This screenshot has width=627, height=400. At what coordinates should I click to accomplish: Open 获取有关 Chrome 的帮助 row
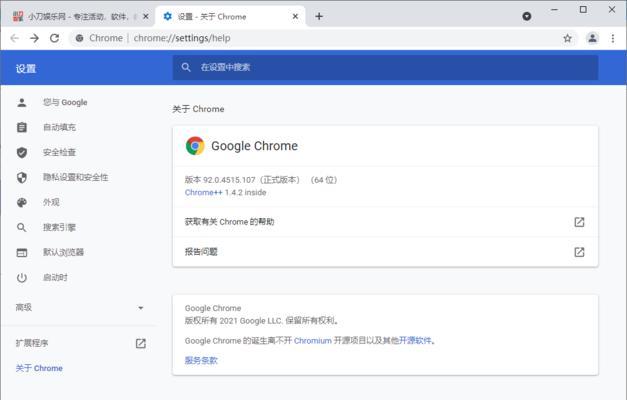pos(385,222)
